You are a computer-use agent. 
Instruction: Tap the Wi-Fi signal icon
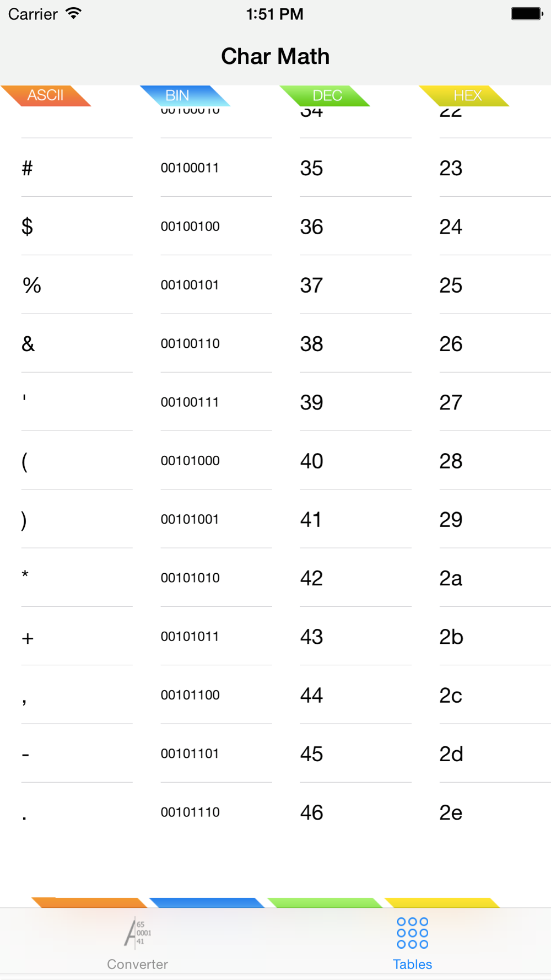tap(73, 14)
